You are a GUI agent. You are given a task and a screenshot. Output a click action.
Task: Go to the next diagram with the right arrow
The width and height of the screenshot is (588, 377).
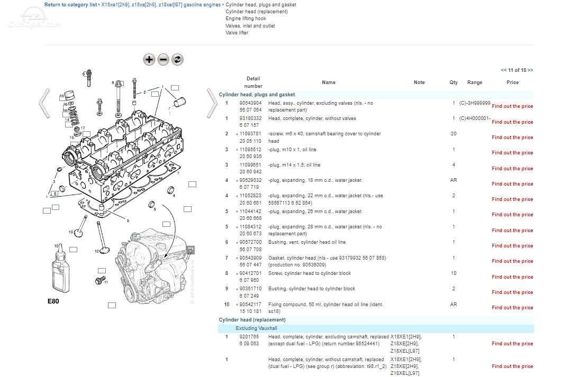pyautogui.click(x=212, y=104)
